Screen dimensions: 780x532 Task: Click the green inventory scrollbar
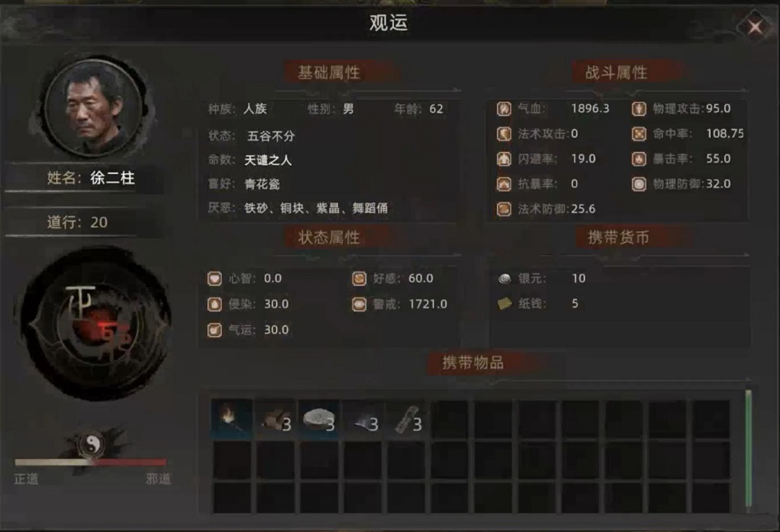tap(748, 449)
